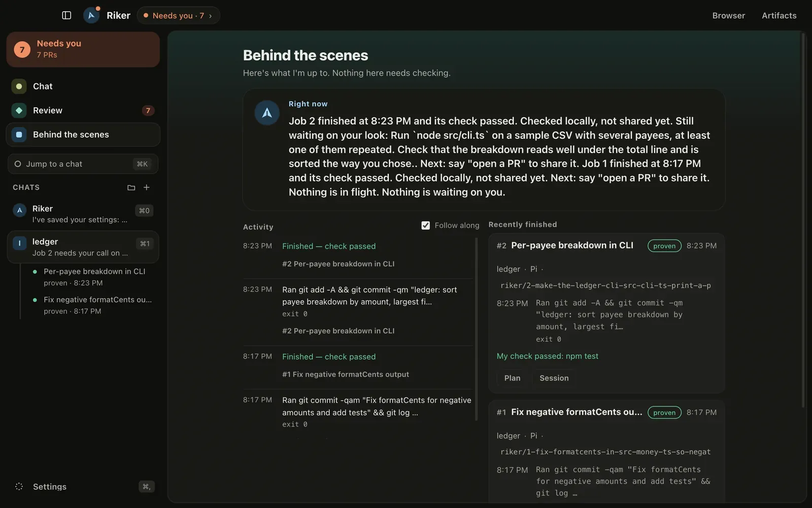Open Settings
The width and height of the screenshot is (812, 508).
tap(83, 487)
